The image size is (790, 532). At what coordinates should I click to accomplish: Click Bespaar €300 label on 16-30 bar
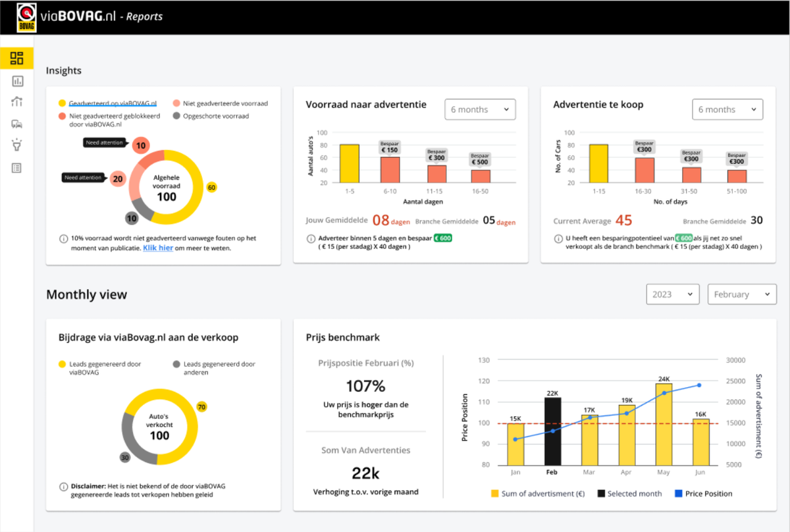pyautogui.click(x=645, y=146)
